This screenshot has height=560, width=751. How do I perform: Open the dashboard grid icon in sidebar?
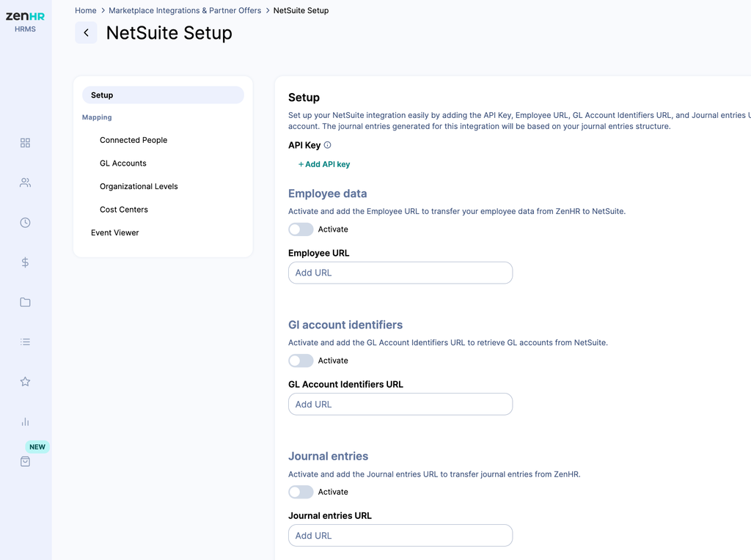(26, 143)
